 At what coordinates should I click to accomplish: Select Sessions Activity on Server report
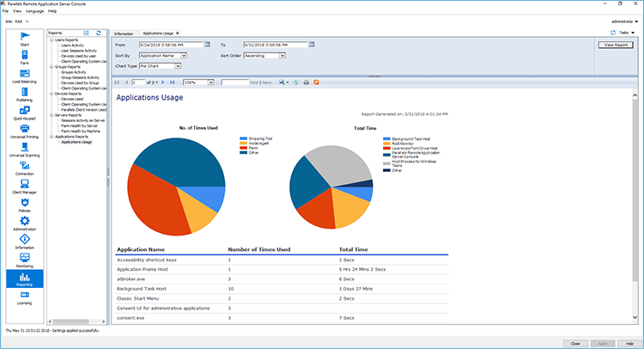(83, 120)
